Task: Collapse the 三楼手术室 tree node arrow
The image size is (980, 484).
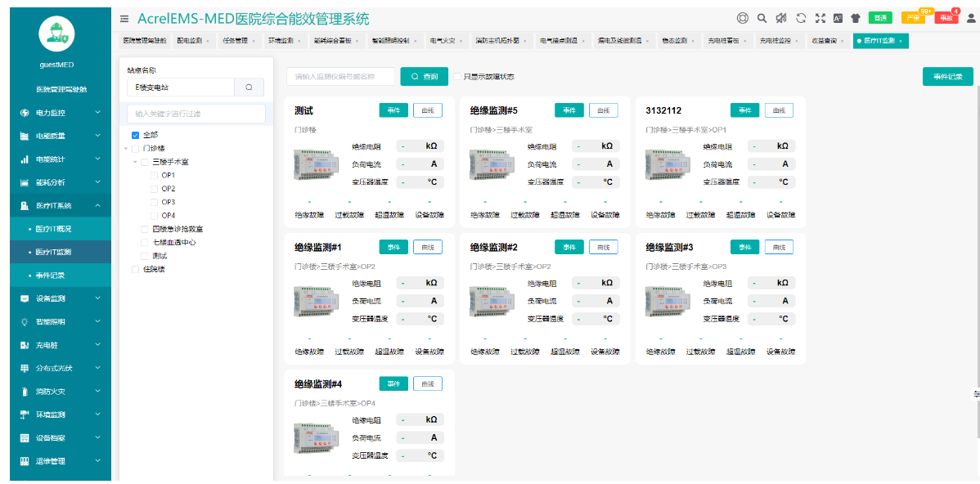Action: point(135,162)
